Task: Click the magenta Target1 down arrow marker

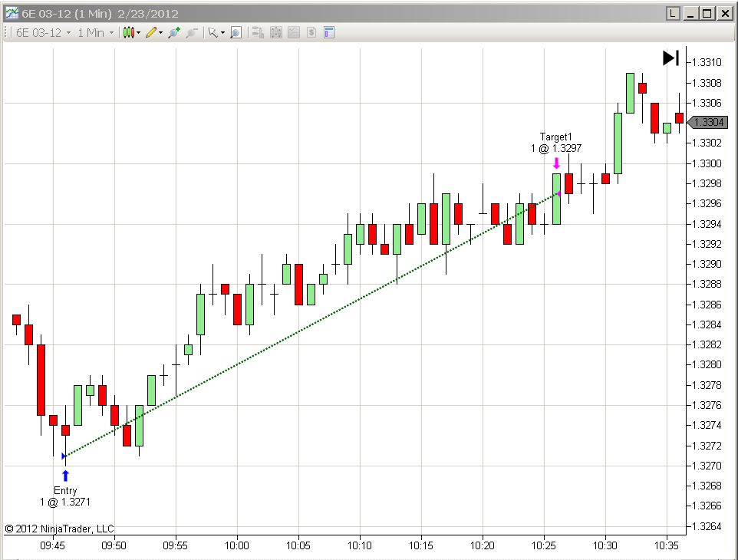Action: pos(557,163)
